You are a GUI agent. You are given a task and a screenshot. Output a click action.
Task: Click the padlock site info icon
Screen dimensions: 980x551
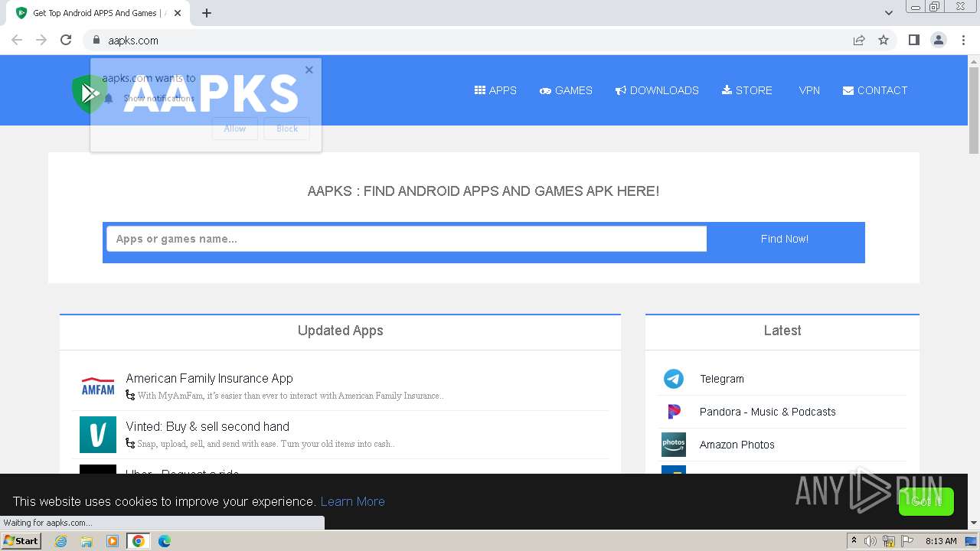pos(96,41)
